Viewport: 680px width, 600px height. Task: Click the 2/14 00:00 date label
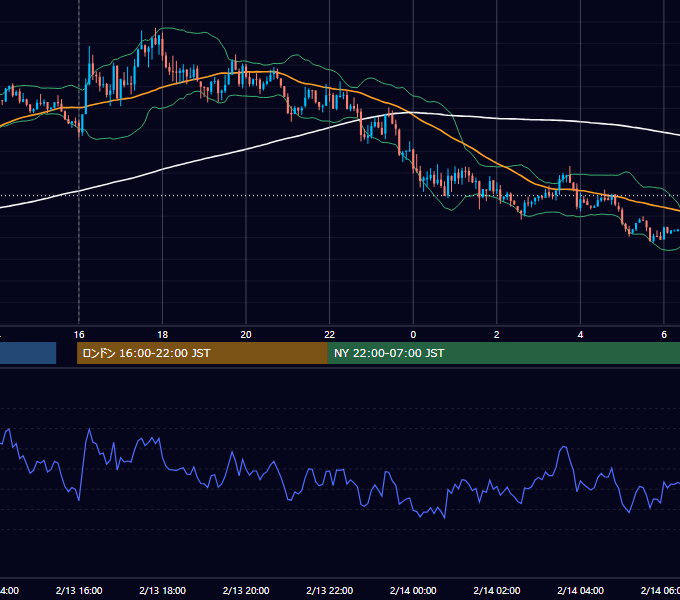pyautogui.click(x=413, y=590)
